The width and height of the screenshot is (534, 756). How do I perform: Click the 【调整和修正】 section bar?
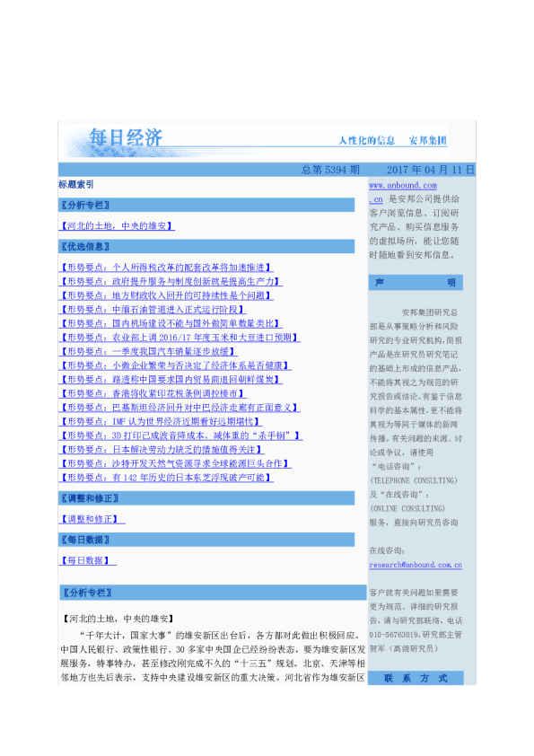(206, 498)
